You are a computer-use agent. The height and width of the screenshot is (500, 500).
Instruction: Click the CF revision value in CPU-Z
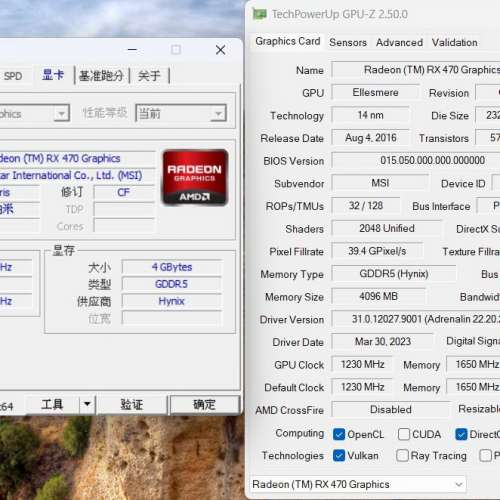tap(124, 192)
